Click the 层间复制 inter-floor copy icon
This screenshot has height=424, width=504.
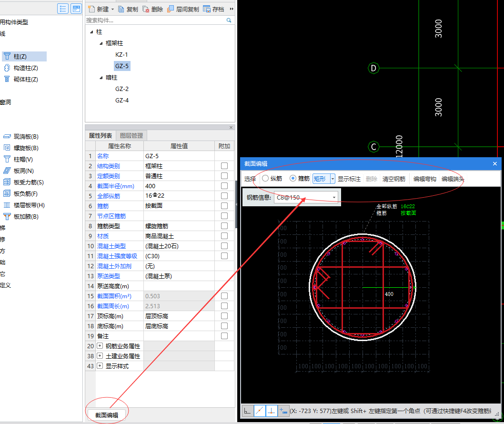click(x=171, y=9)
